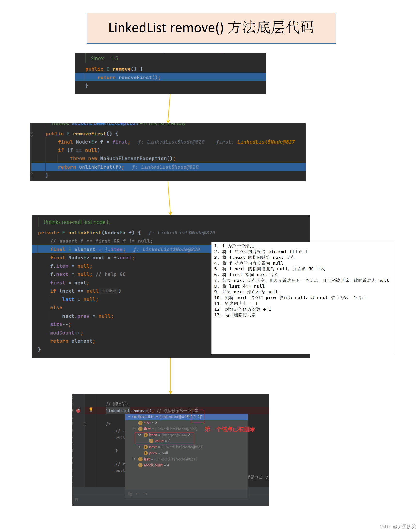Image resolution: width=420 pixels, height=531 pixels.
Task: Click the field icon next to size = 2
Action: click(140, 423)
